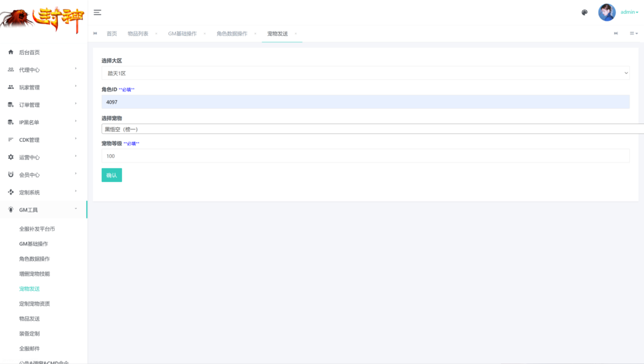The image size is (644, 364).
Task: Click the 会员中心 magnet icon
Action: (x=11, y=175)
